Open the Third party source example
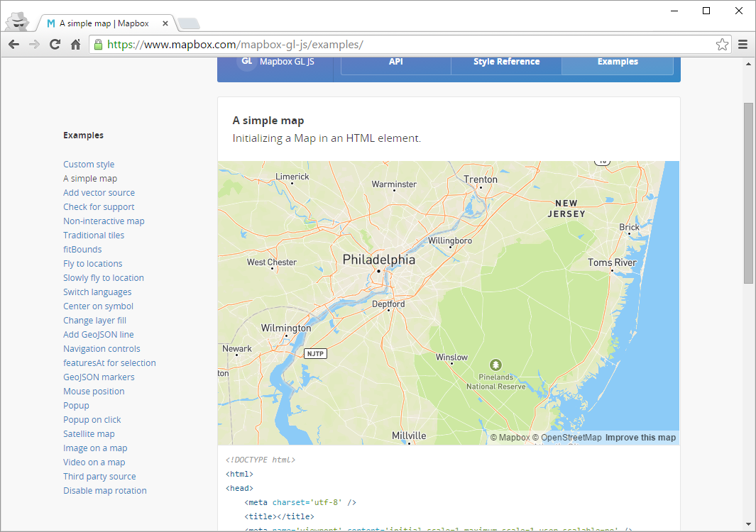Viewport: 756px width, 532px height. (99, 477)
